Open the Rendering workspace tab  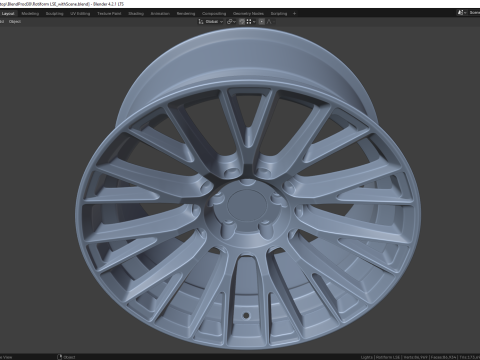pos(186,14)
